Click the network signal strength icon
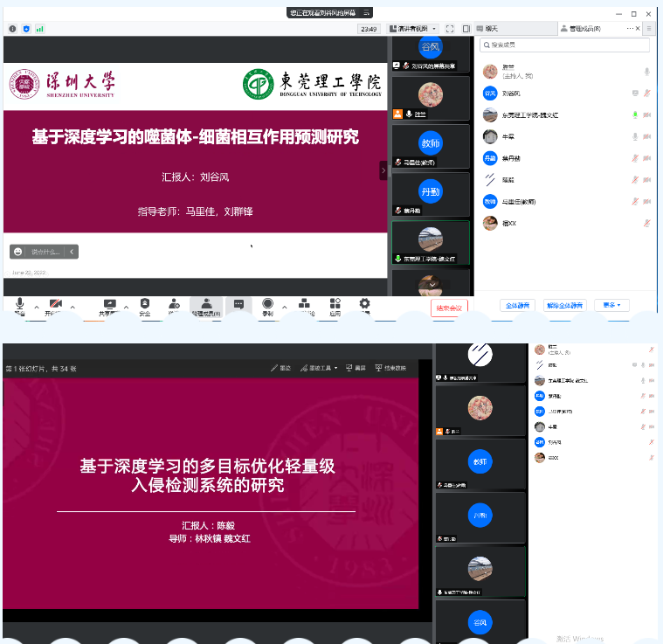Screen dimensions: 663x644 pyautogui.click(x=39, y=29)
